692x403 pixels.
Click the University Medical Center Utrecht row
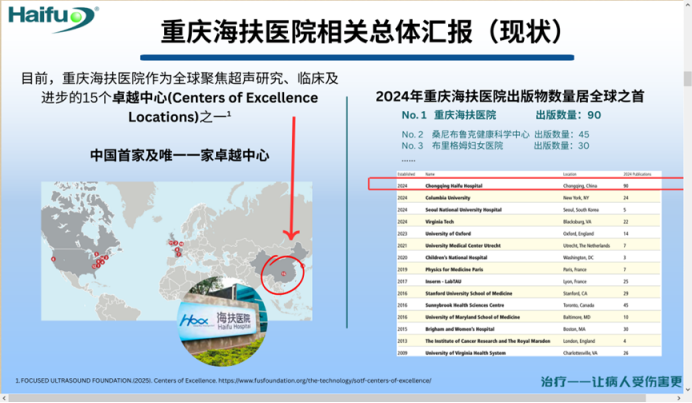tap(529, 245)
